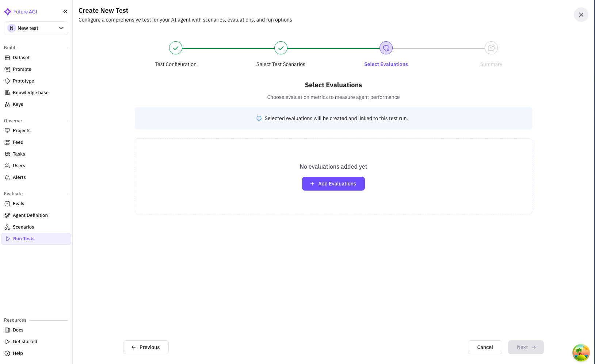Select Agent Definition under Evaluate

[30, 215]
